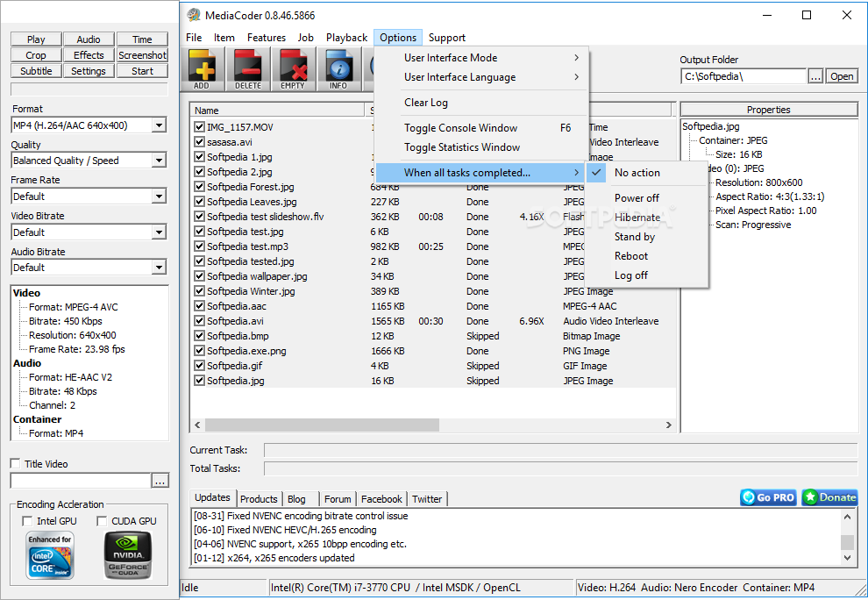Click the Output Folder path field

tap(743, 76)
